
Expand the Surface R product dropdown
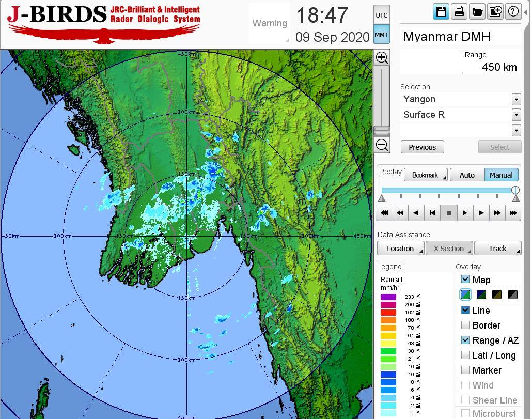pyautogui.click(x=516, y=115)
